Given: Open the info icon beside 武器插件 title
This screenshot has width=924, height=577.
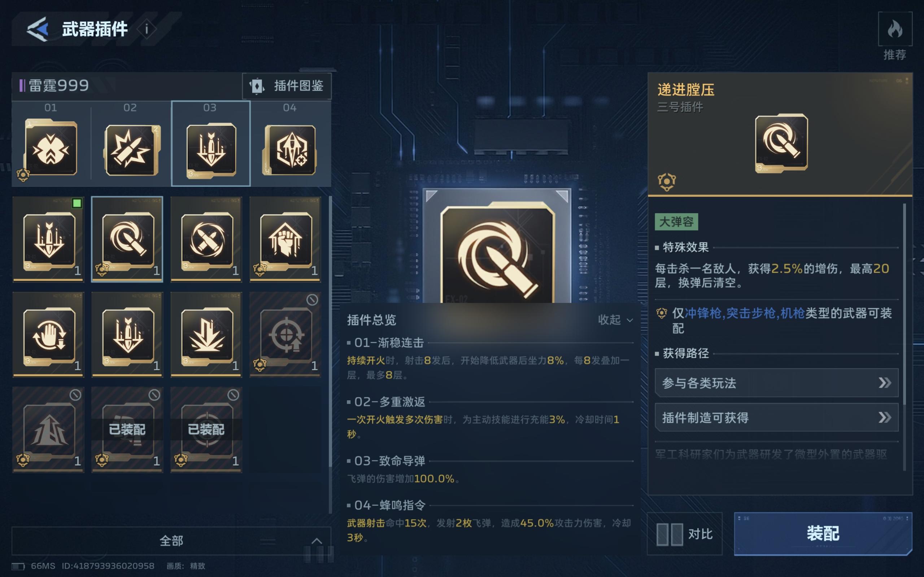Looking at the screenshot, I should pyautogui.click(x=146, y=29).
